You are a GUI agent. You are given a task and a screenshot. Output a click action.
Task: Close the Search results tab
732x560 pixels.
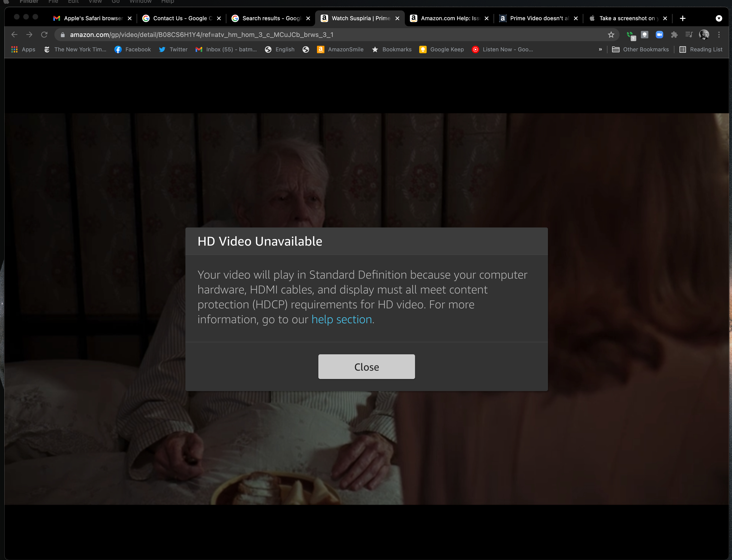click(308, 18)
